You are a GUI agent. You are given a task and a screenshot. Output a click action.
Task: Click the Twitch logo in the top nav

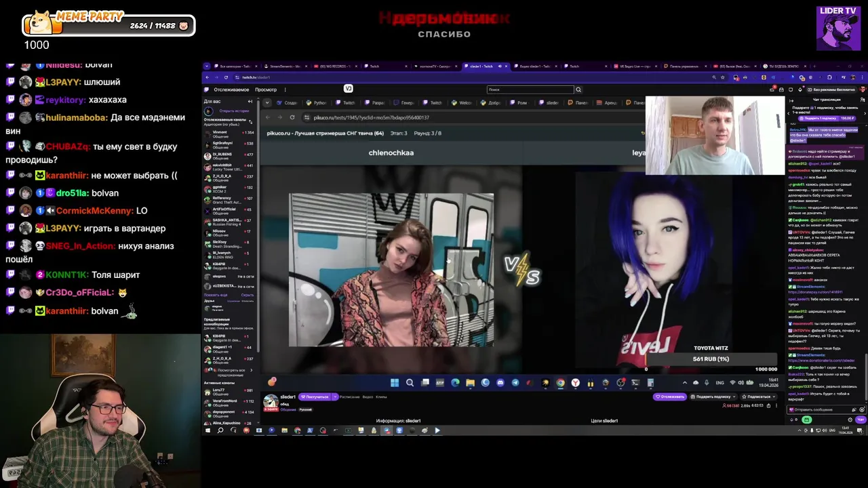207,89
